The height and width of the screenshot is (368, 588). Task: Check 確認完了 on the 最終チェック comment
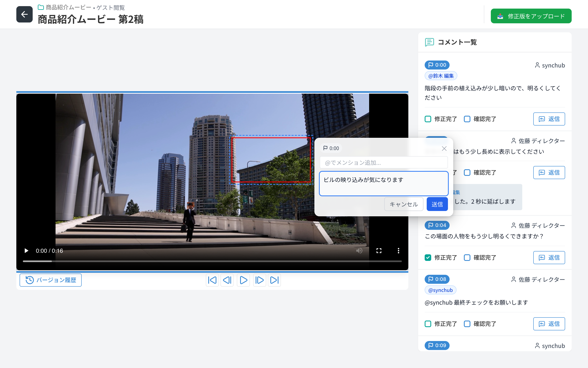[467, 324]
